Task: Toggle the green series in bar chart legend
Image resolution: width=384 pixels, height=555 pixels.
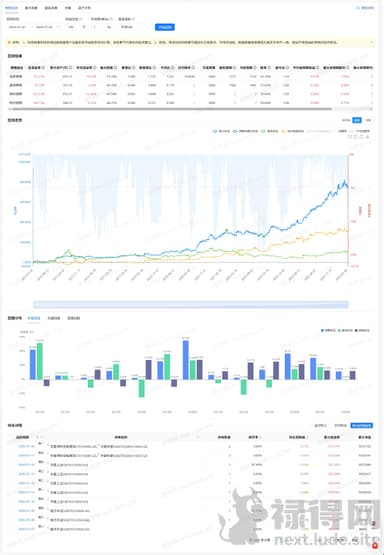Action: pyautogui.click(x=345, y=331)
